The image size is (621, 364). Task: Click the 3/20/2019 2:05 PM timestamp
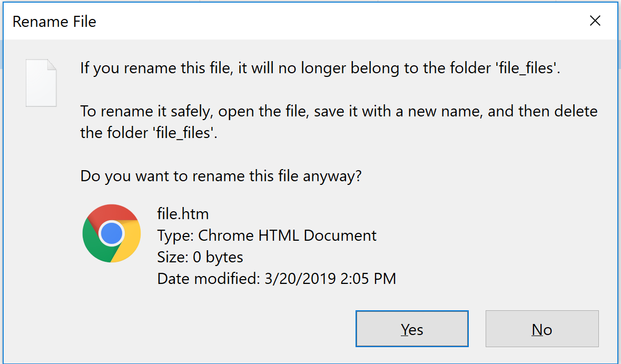coord(330,278)
